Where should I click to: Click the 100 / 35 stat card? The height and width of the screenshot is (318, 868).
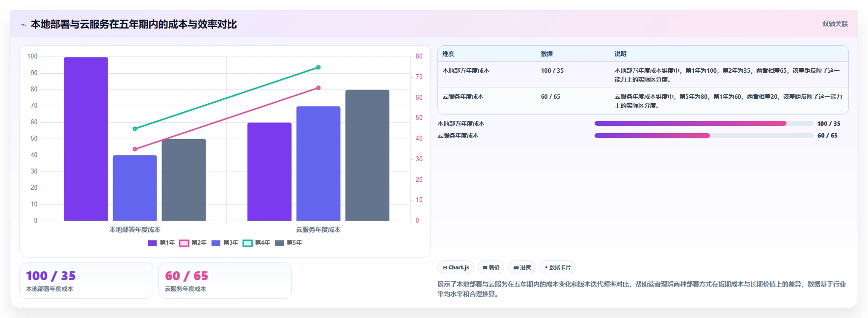[x=86, y=281]
